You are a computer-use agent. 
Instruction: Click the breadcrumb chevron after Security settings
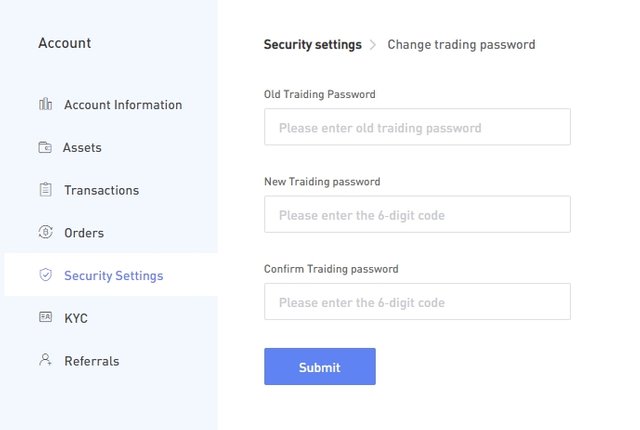click(x=373, y=44)
